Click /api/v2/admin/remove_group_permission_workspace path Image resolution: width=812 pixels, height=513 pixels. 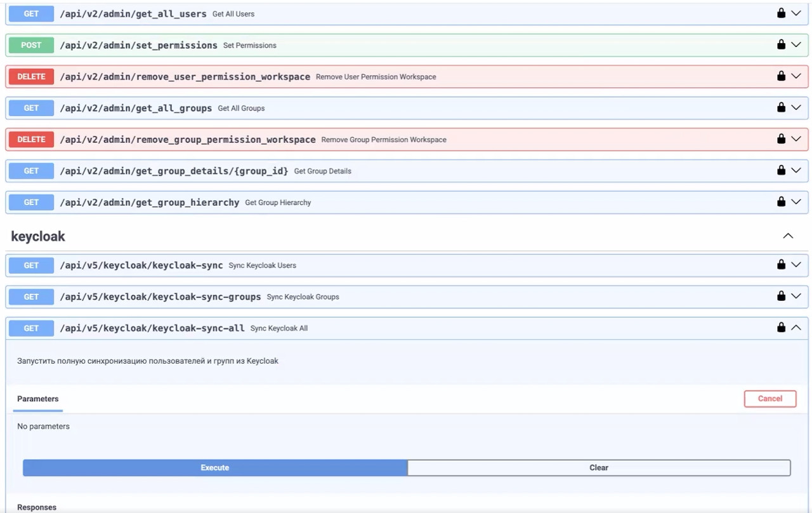[x=188, y=139]
